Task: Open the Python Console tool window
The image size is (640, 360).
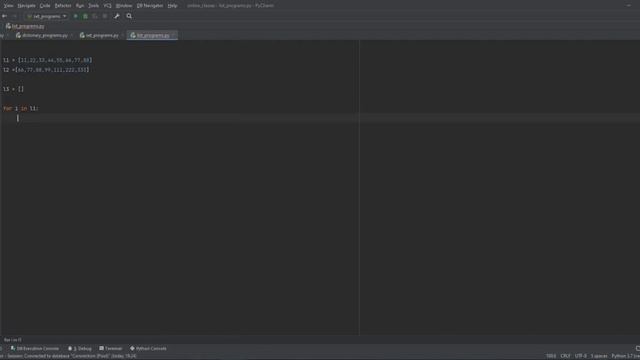Action: pyautogui.click(x=148, y=349)
